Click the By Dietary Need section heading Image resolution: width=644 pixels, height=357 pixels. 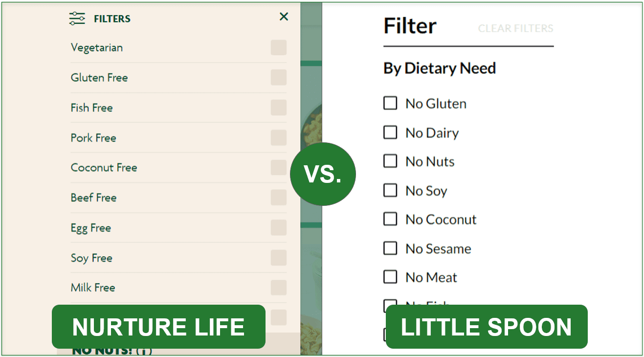coord(439,68)
